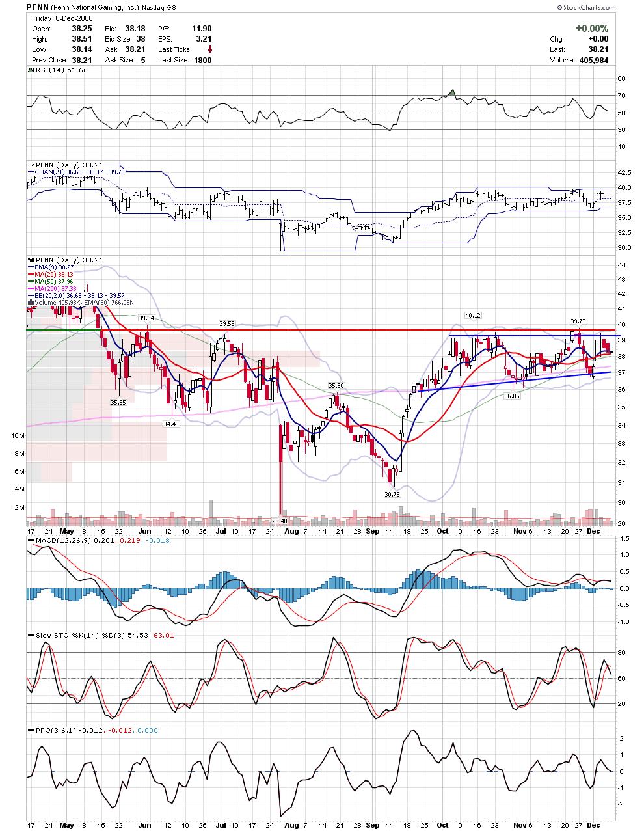Image resolution: width=644 pixels, height=831 pixels.
Task: Click the 35.65 May low annotation
Action: [x=118, y=403]
